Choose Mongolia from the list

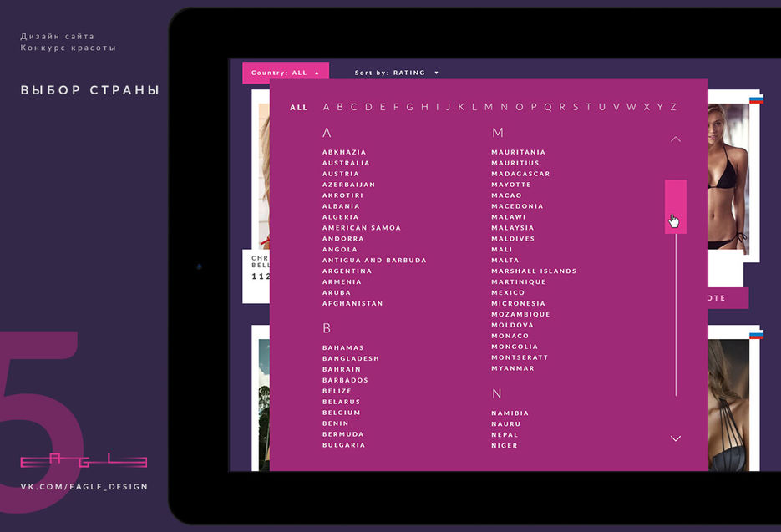pos(515,347)
